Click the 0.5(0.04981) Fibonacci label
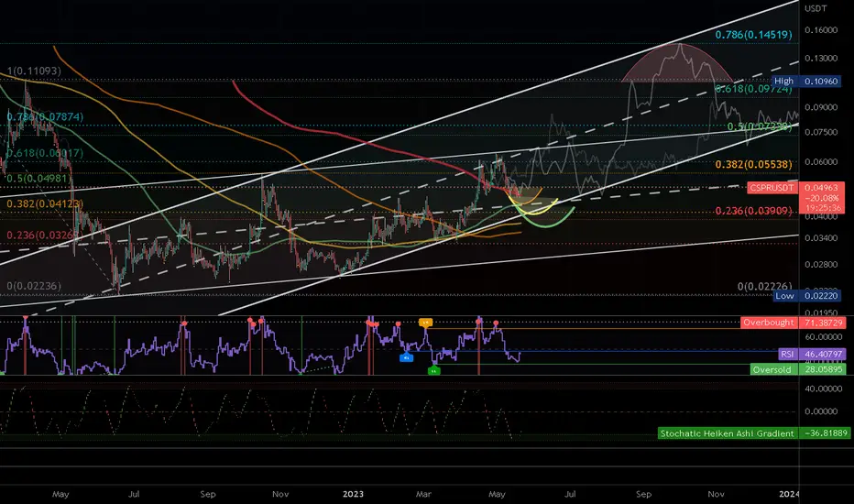 click(x=37, y=178)
